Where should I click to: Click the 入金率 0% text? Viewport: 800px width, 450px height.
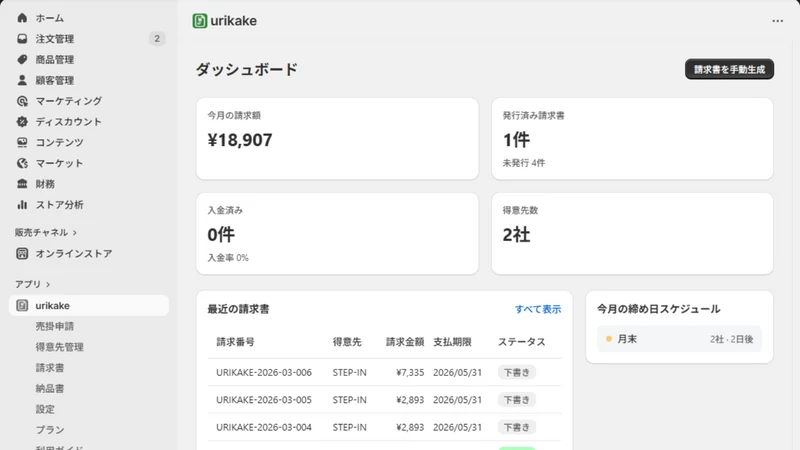click(x=228, y=258)
